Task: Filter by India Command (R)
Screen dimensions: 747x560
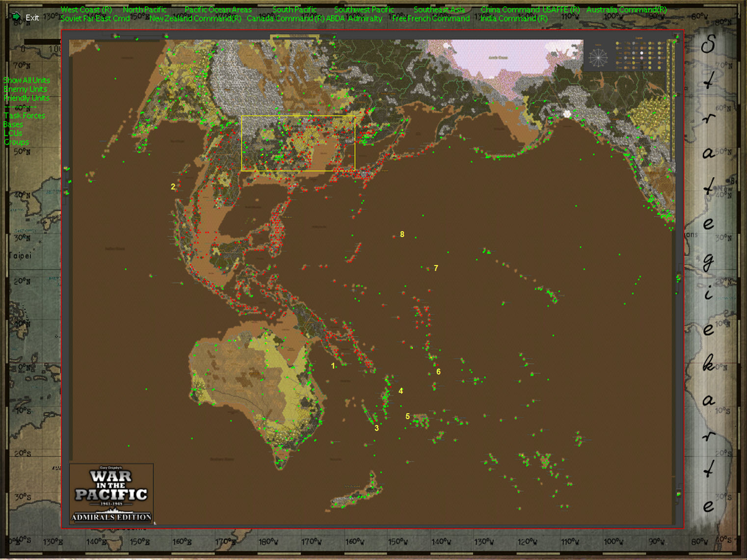Action: pos(514,18)
